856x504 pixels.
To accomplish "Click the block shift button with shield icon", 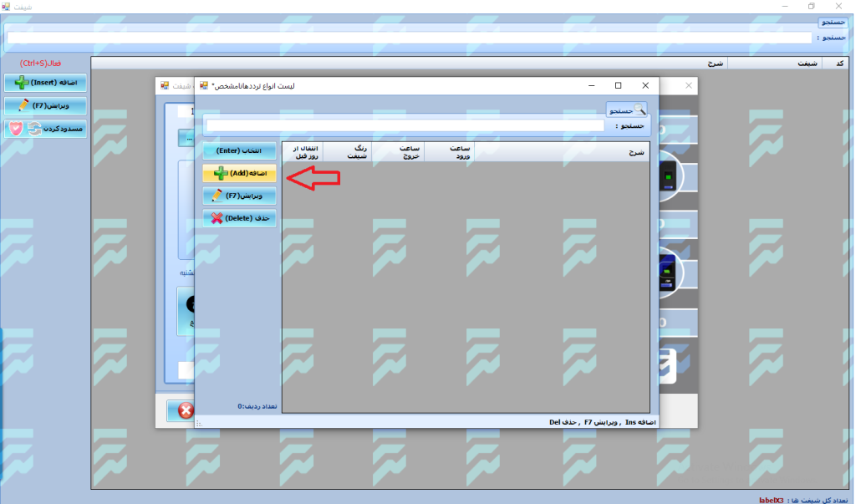I will click(45, 128).
